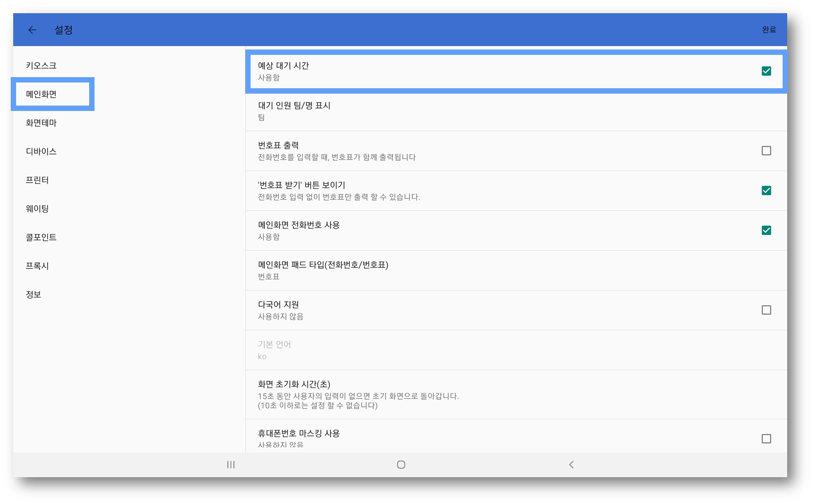
Task: Select 키오스크 in the sidebar
Action: (x=41, y=66)
